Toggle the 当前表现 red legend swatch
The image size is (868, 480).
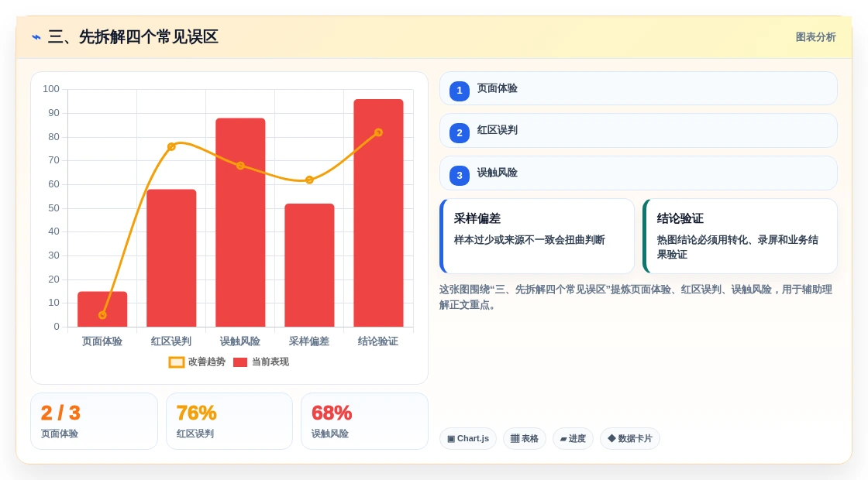(x=240, y=362)
